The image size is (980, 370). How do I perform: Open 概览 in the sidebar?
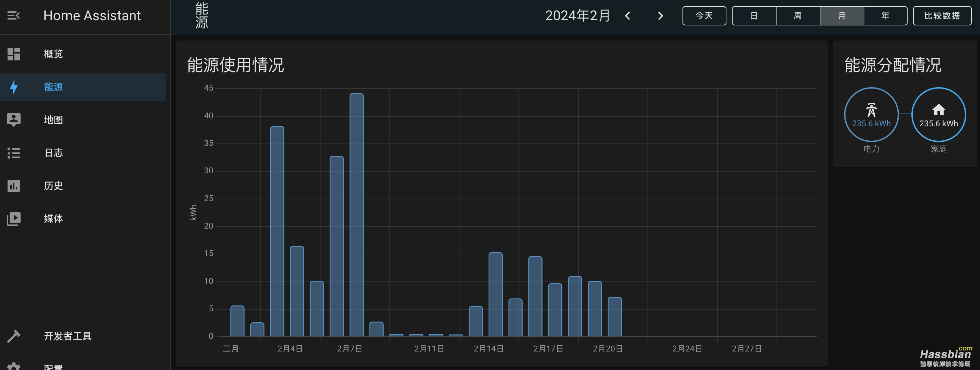pyautogui.click(x=83, y=54)
